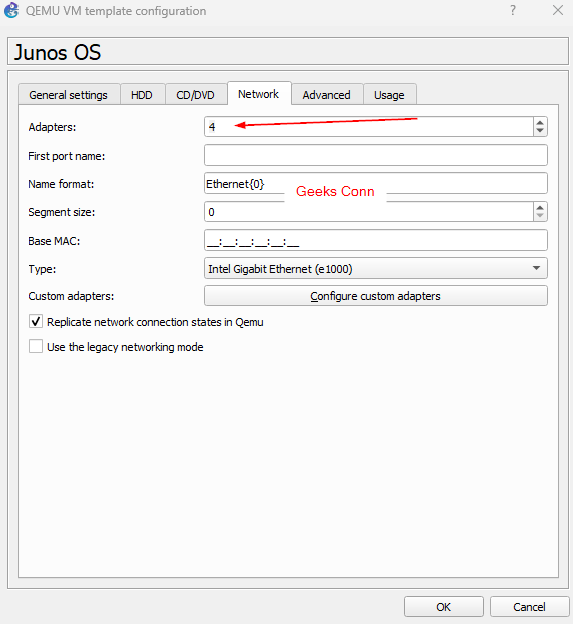The width and height of the screenshot is (573, 624).
Task: Switch to the CD/DVD tab
Action: (195, 95)
